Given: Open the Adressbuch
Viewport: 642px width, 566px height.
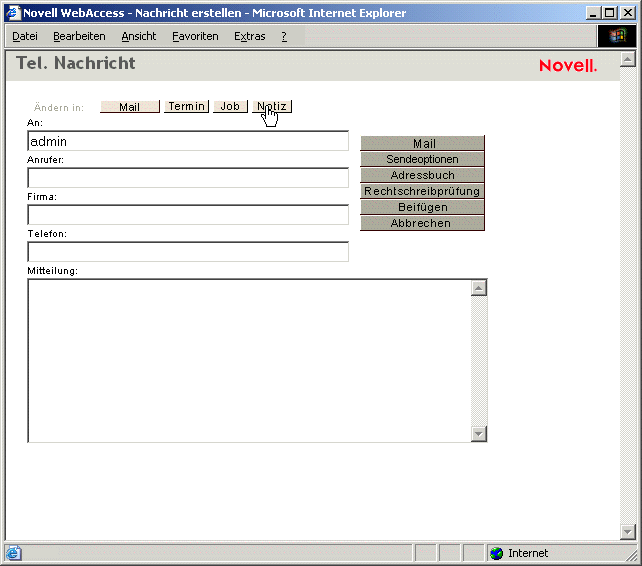Looking at the screenshot, I should tap(423, 175).
